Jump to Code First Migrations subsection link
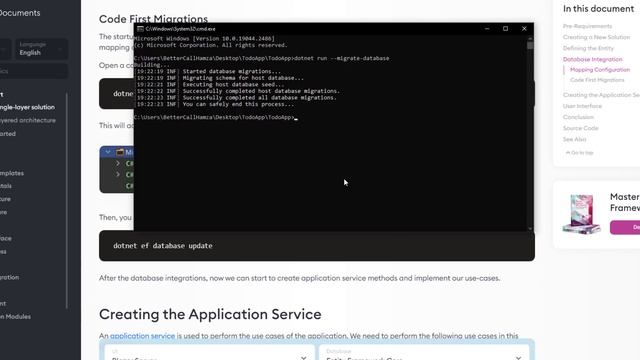Viewport: 640px width, 360px height. click(x=597, y=80)
